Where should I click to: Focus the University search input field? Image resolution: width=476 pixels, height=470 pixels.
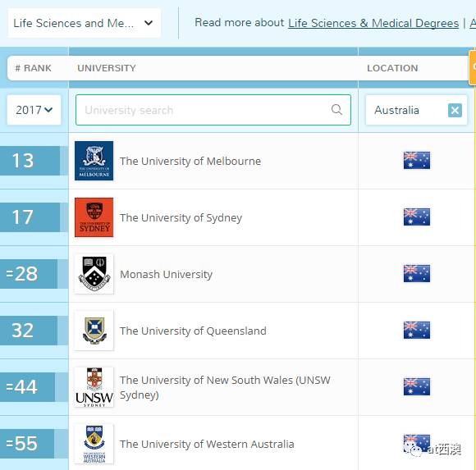[213, 110]
